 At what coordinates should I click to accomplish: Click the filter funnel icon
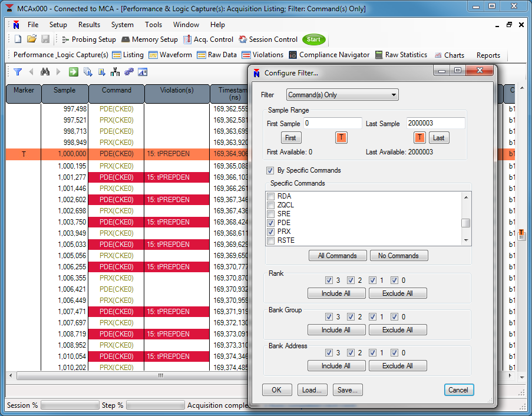(18, 72)
